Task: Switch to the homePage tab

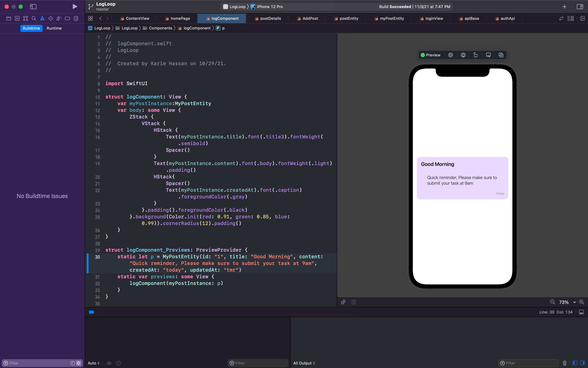Action: [177, 19]
